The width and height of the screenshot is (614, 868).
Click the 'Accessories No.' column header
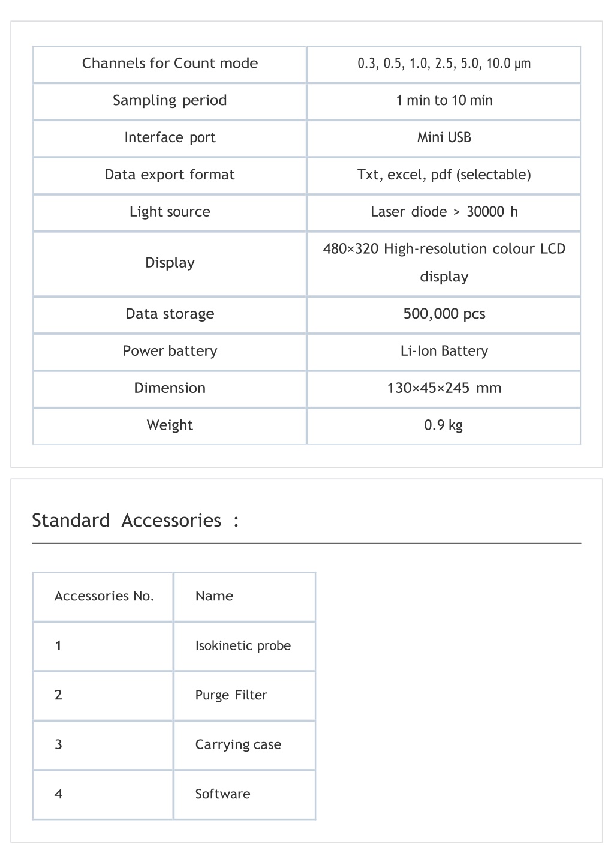pos(104,597)
